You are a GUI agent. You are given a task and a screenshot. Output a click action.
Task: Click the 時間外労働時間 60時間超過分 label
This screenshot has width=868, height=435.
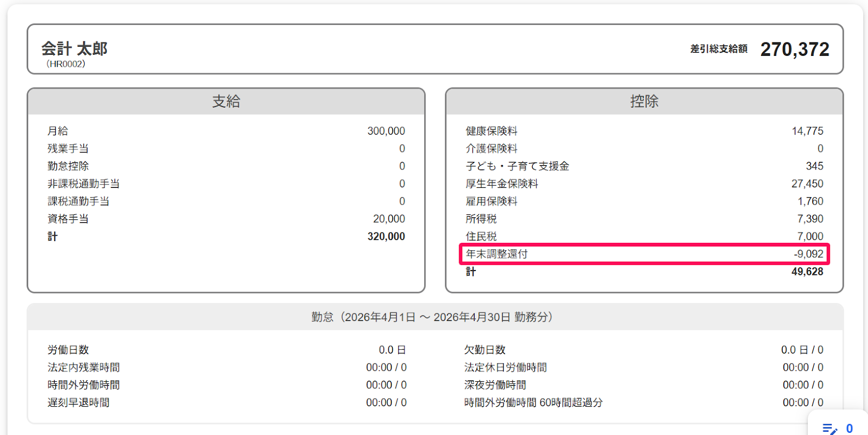[533, 402]
